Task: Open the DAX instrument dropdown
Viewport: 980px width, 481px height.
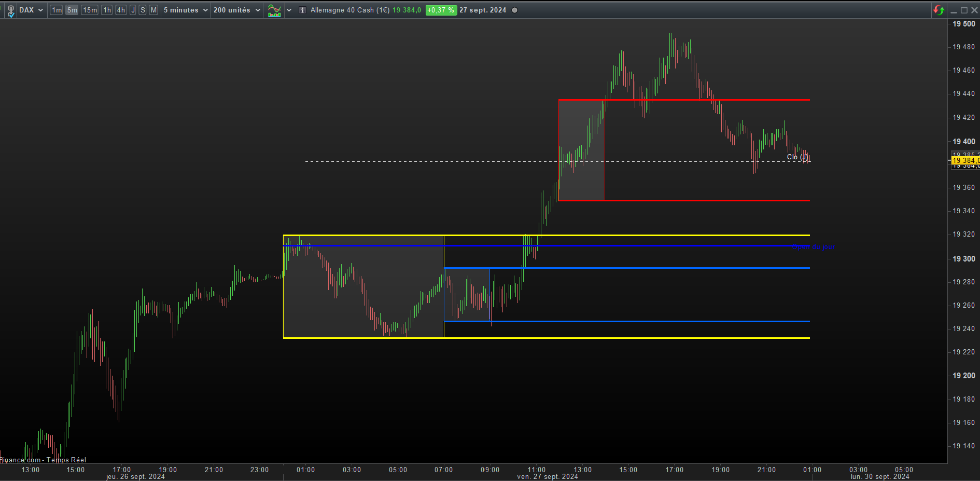Action: [31, 10]
